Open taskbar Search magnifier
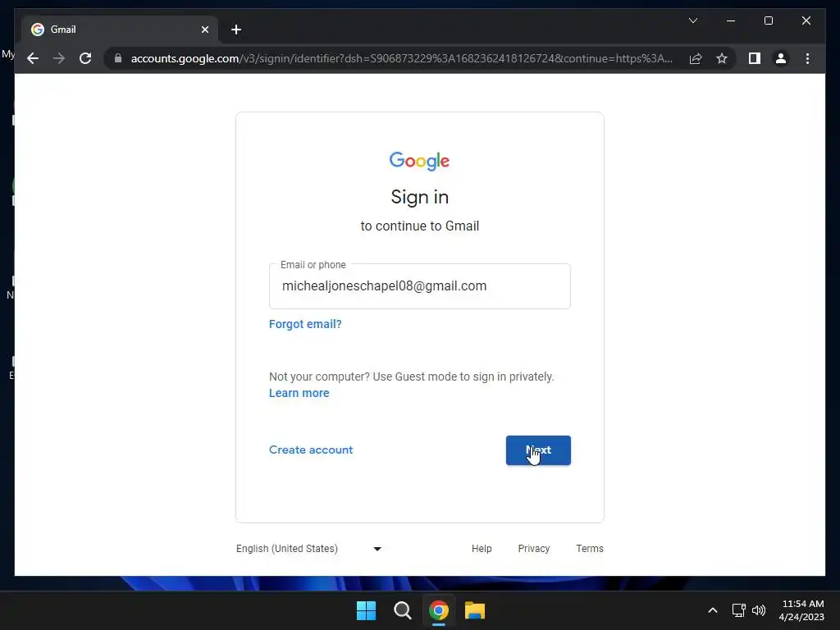 click(x=402, y=610)
